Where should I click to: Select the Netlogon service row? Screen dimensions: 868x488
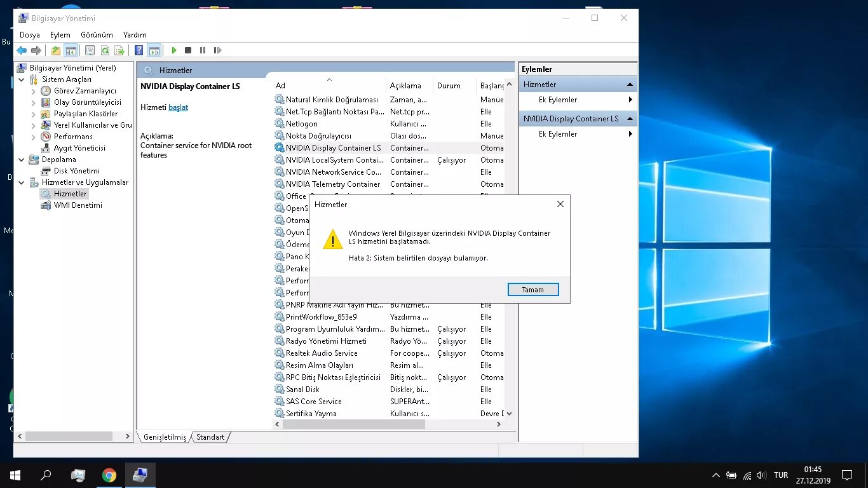[x=389, y=124]
